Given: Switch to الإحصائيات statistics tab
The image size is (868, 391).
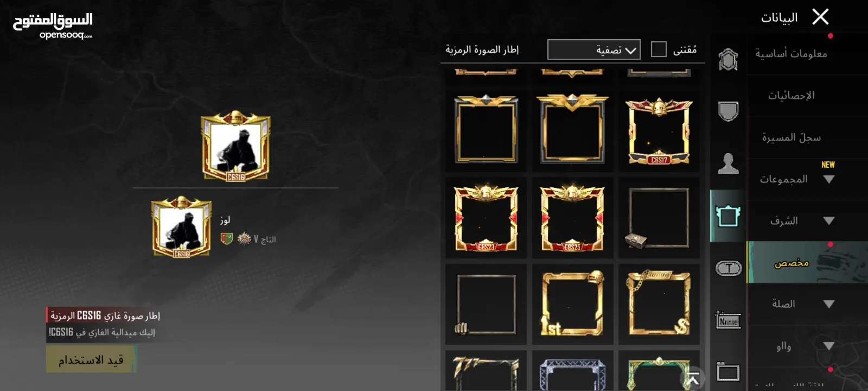Looking at the screenshot, I should pyautogui.click(x=807, y=96).
